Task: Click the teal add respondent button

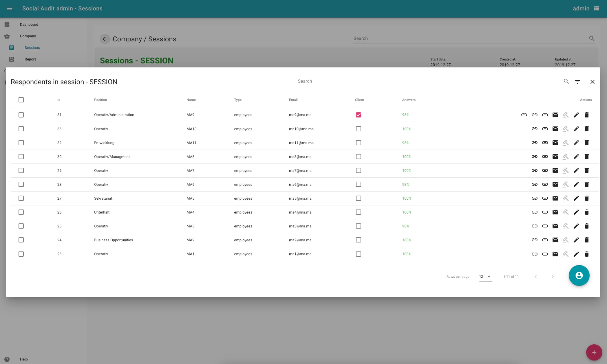Action: click(x=579, y=275)
